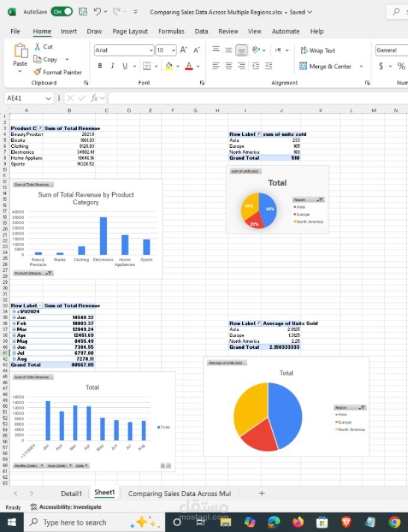Switch to the Detail1 sheet tab
Screen dimensions: 408x532
tap(71, 494)
